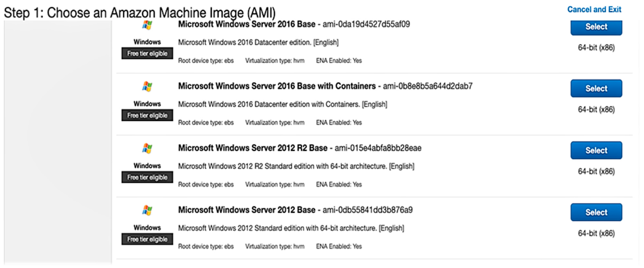The height and width of the screenshot is (268, 644).
Task: Select the Windows Server 2016 Base AMI
Action: [596, 27]
